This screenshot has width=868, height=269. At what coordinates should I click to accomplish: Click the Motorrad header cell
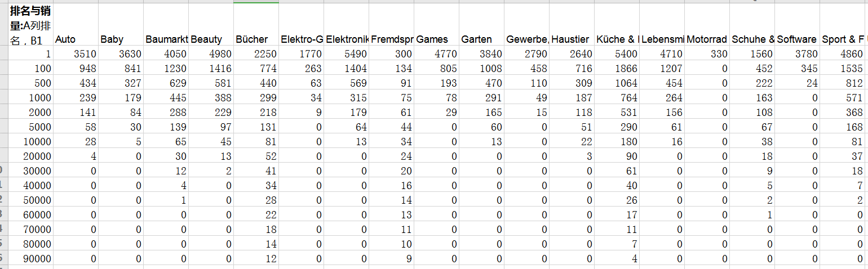point(707,25)
